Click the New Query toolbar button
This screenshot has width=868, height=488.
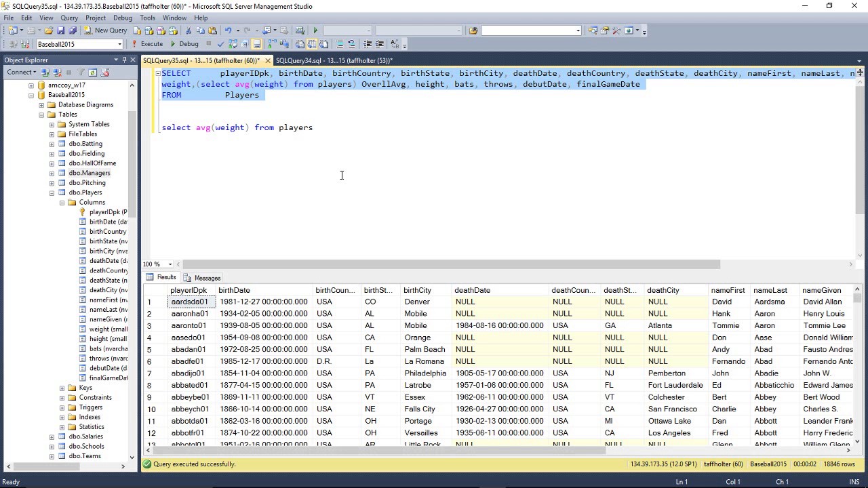106,30
